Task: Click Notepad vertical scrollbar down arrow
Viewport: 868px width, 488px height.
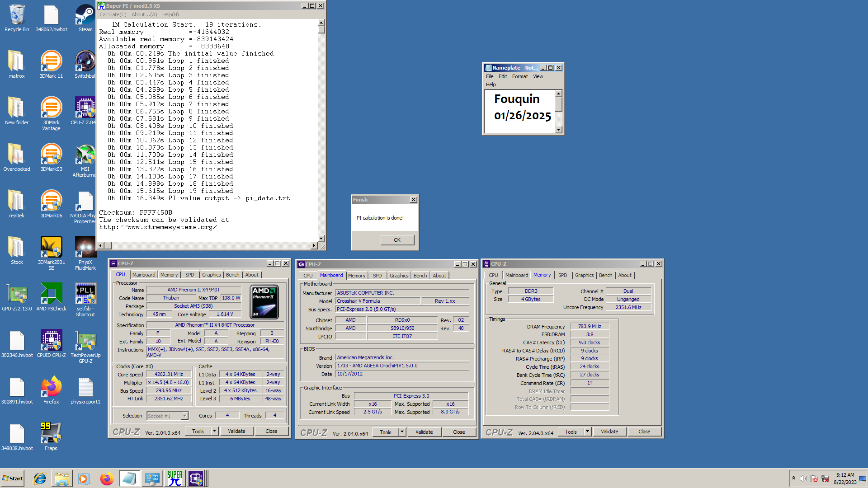Action: tap(559, 130)
